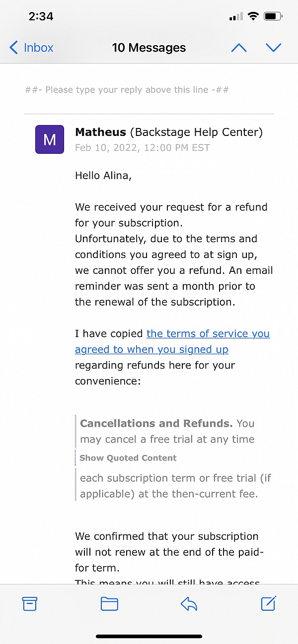The image size is (298, 644).
Task: Tap the Feb 10, 2022 timestamp
Action: 143,148
